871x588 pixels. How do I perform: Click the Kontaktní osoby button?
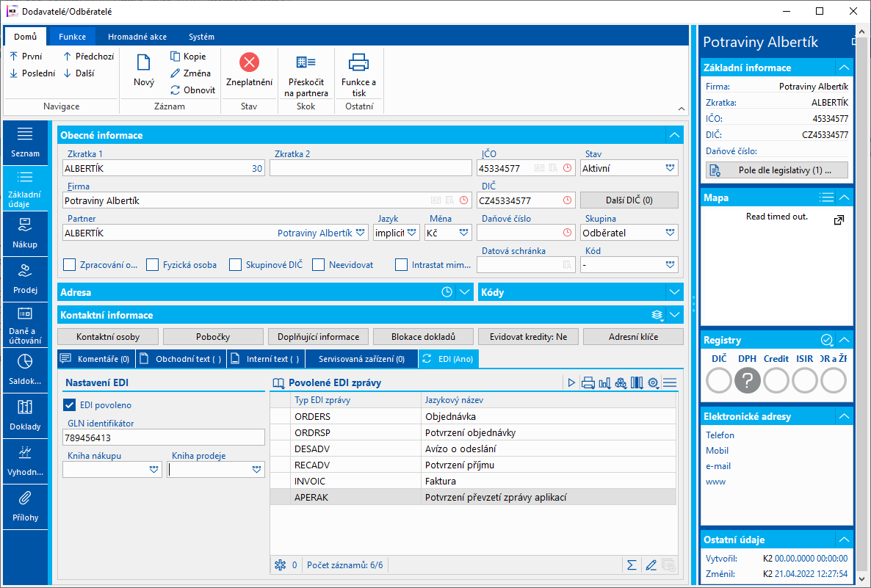pos(108,337)
